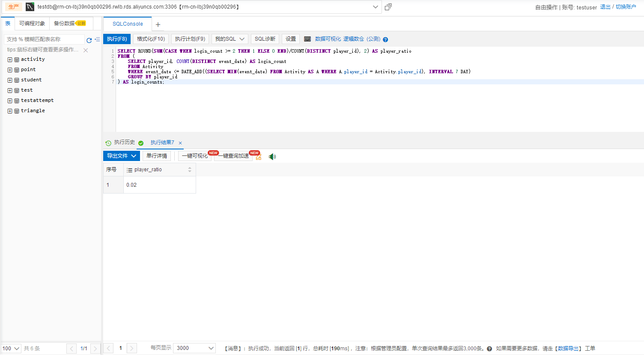Viewport: 644px width, 355px height.
Task: Expand the point table node
Action: [x=10, y=70]
